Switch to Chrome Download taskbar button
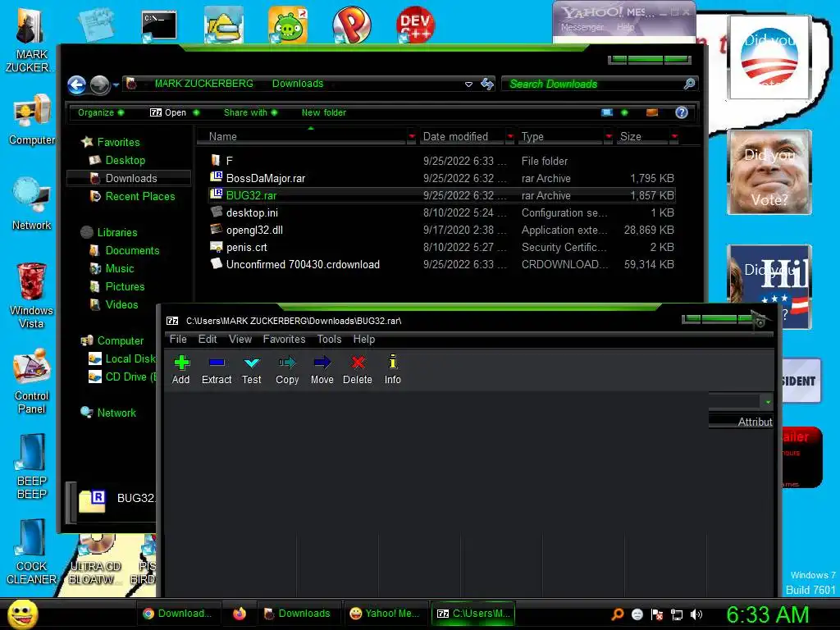The height and width of the screenshot is (630, 840). [x=178, y=614]
